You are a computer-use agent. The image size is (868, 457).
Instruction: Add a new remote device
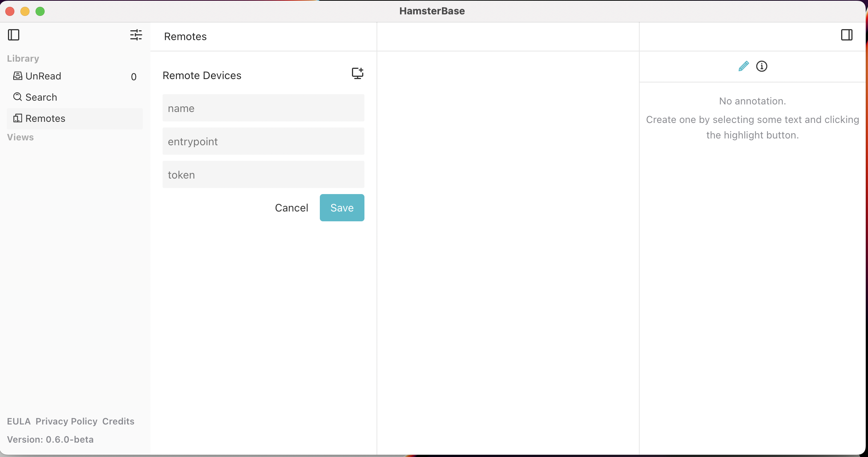click(357, 73)
